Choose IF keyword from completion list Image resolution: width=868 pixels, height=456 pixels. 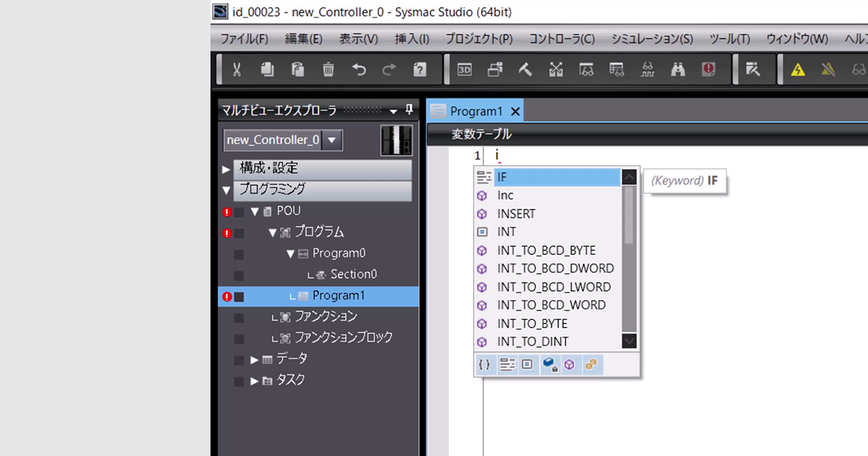[x=548, y=177]
